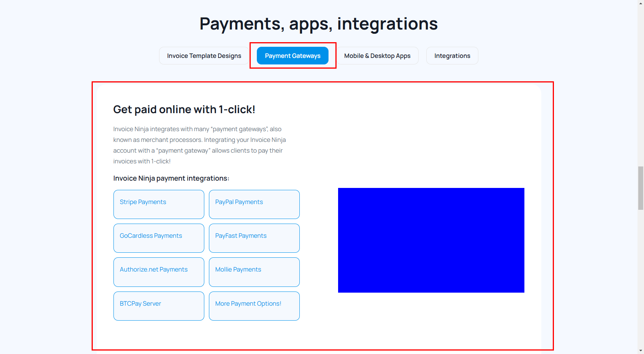Switch to the Invoice Template Designs tab
644x354 pixels.
pyautogui.click(x=204, y=56)
